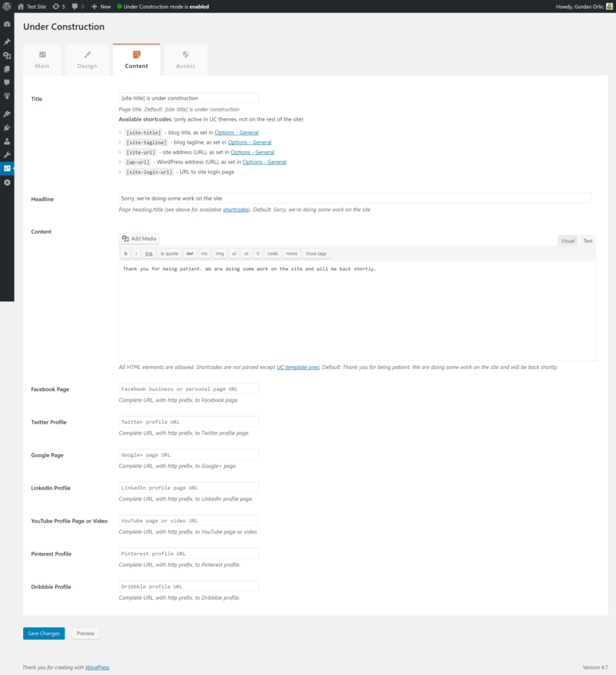Focus the LinkedIn profile URL field

(x=189, y=488)
